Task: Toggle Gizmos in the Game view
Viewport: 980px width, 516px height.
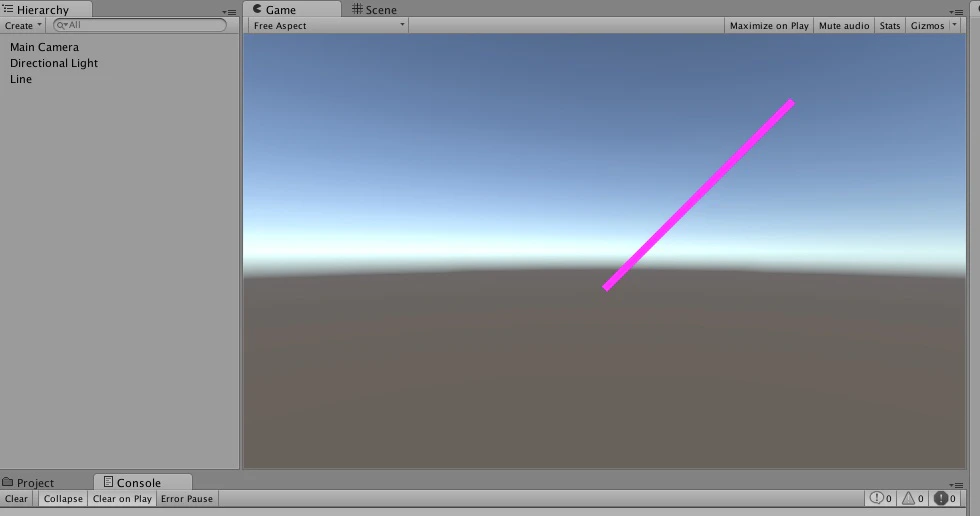Action: [x=927, y=26]
